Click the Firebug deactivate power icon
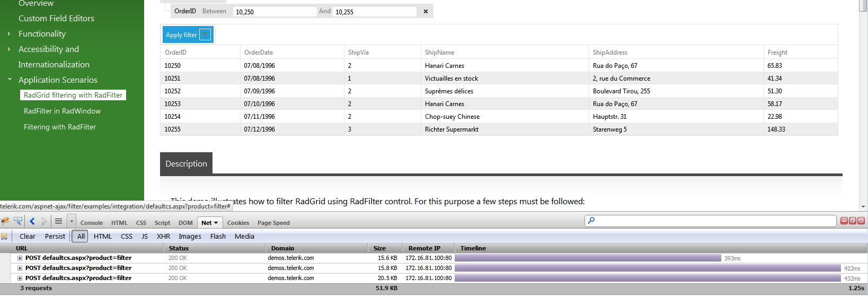The width and height of the screenshot is (868, 296). [861, 221]
